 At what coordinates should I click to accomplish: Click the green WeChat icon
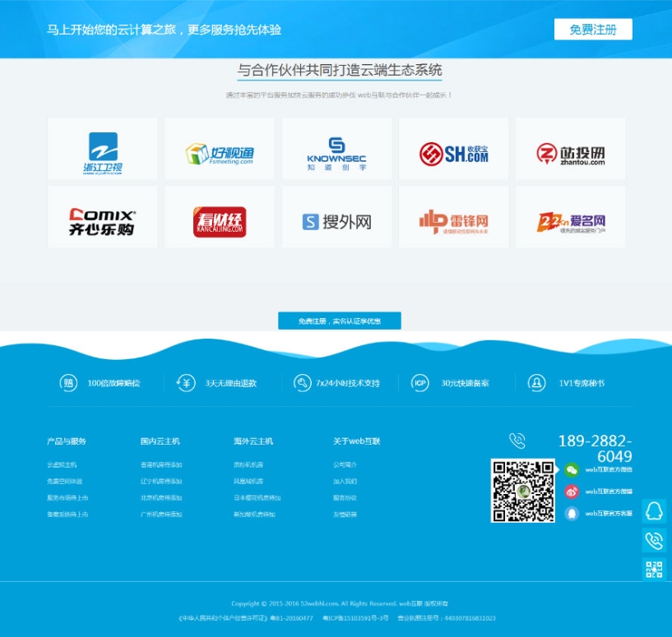click(572, 470)
